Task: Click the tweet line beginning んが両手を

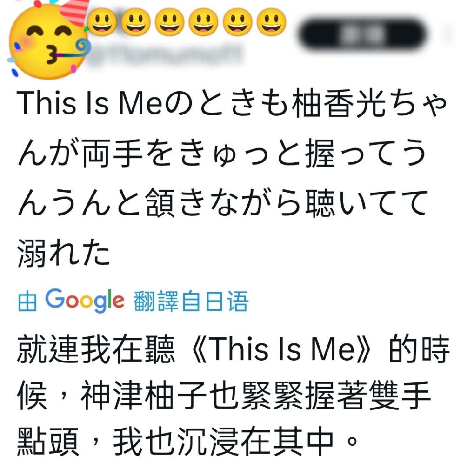Action: [x=222, y=153]
